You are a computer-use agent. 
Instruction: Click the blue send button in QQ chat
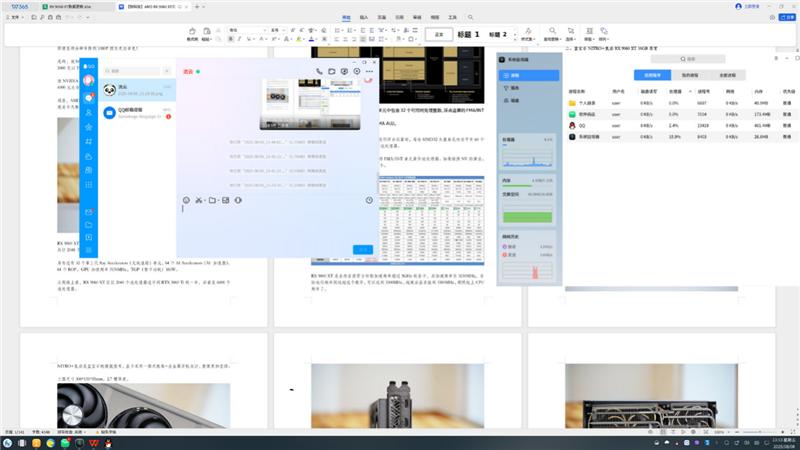[363, 249]
